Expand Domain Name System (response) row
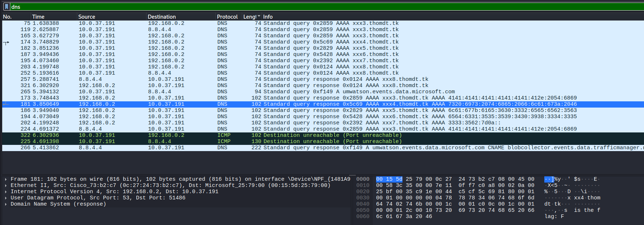The width and height of the screenshot is (644, 225). click(6, 204)
